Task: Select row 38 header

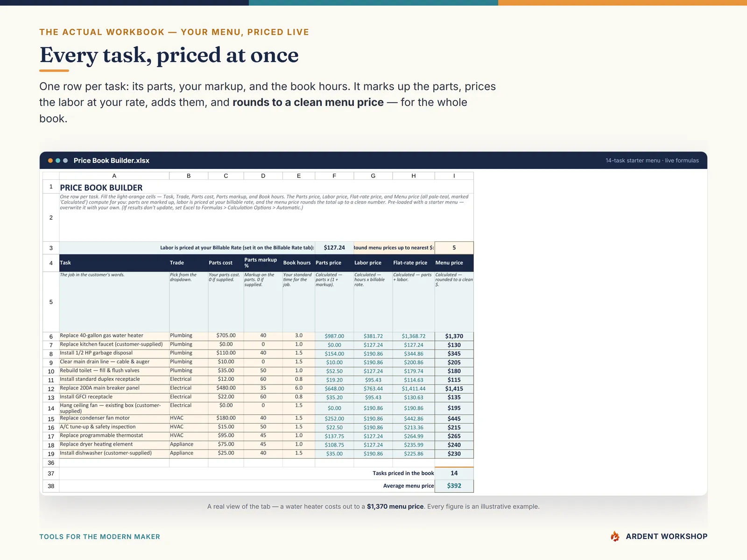Action: point(51,486)
